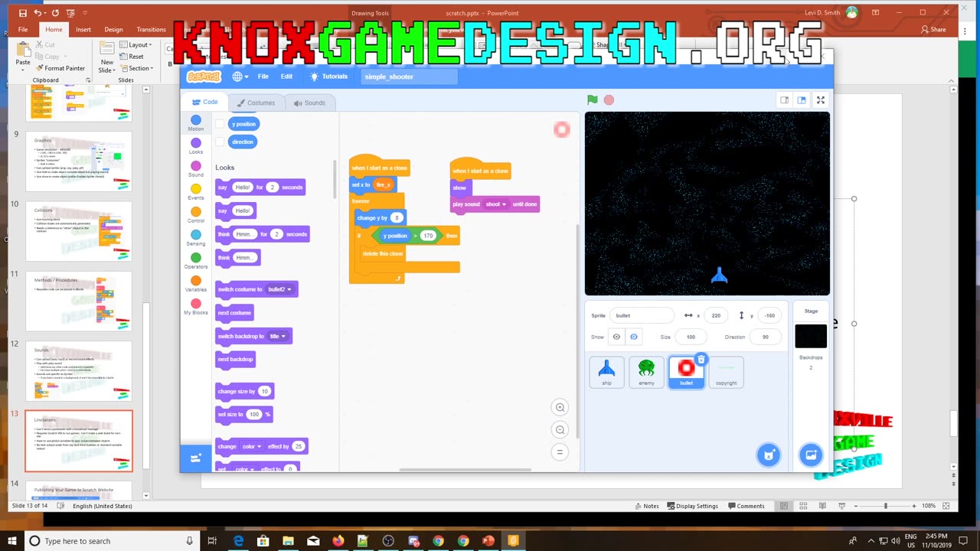Screen dimensions: 980x551
Task: Open Scratch logo home link
Action: pos(204,77)
